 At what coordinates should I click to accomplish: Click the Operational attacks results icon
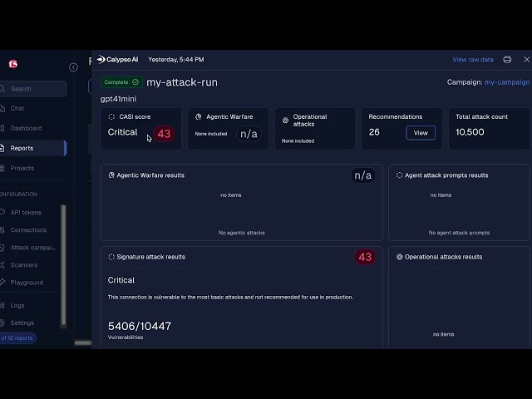point(399,257)
